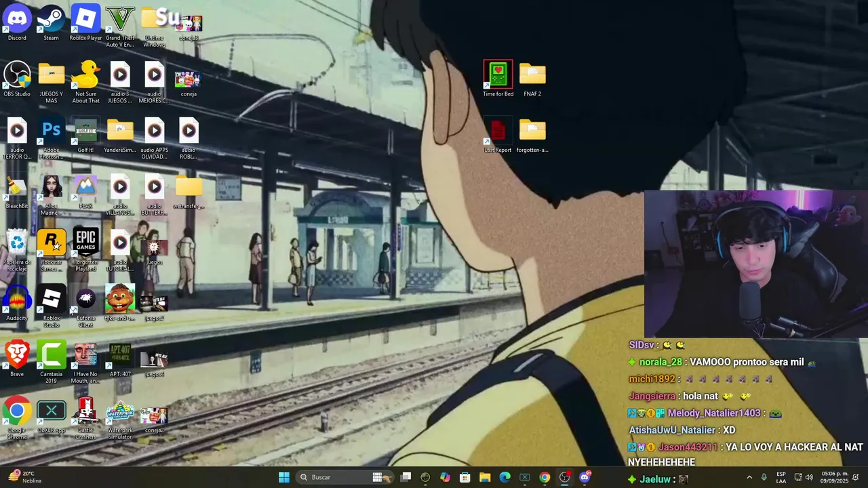Select the juegos4 image thumbnail
Screen dimensions: 868x488
click(x=154, y=361)
